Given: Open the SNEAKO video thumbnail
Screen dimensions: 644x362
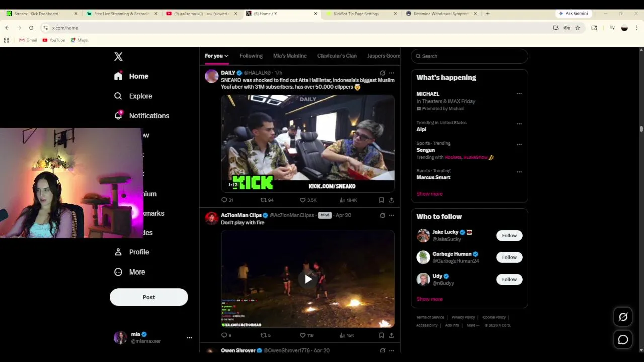Looking at the screenshot, I should tap(308, 143).
